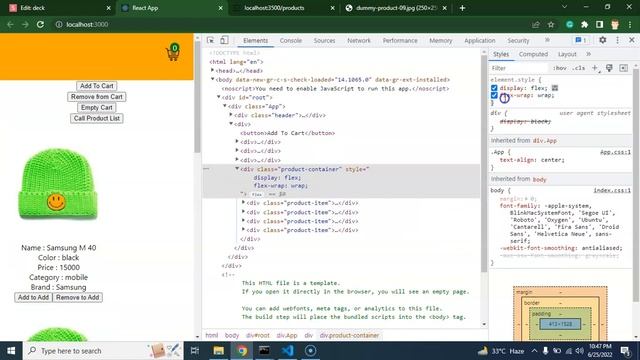Image resolution: width=640 pixels, height=360 pixels.
Task: Switch to the Computed styles tab
Action: click(x=533, y=54)
